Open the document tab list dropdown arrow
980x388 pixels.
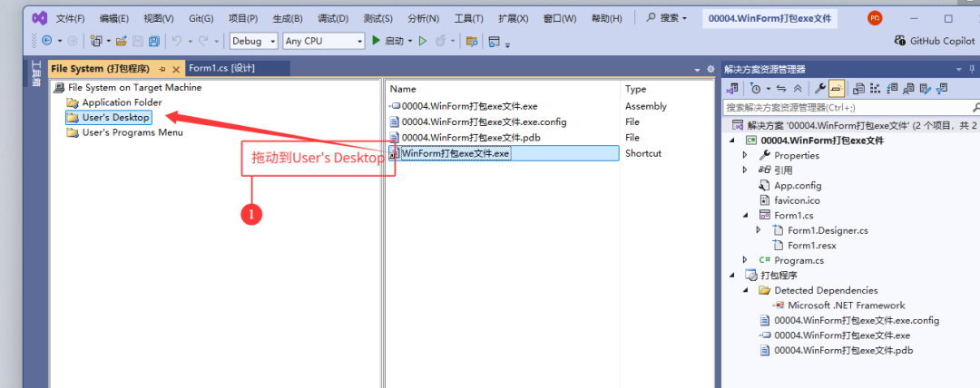[x=697, y=70]
